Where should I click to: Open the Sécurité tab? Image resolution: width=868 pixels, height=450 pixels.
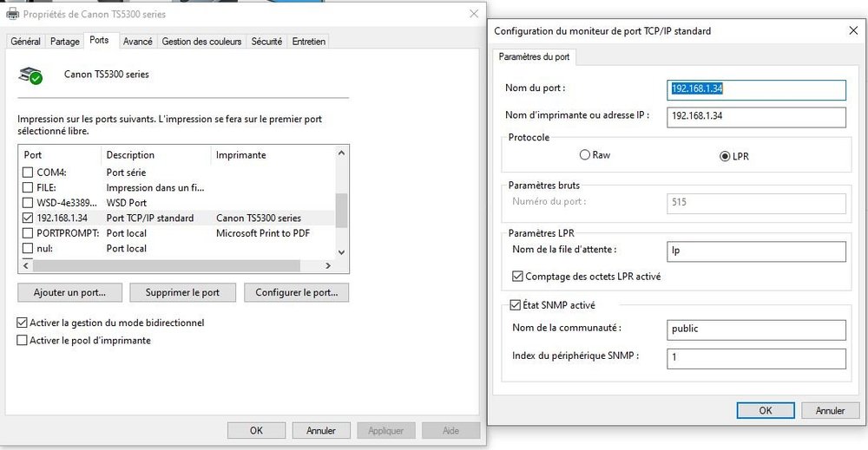(x=266, y=41)
